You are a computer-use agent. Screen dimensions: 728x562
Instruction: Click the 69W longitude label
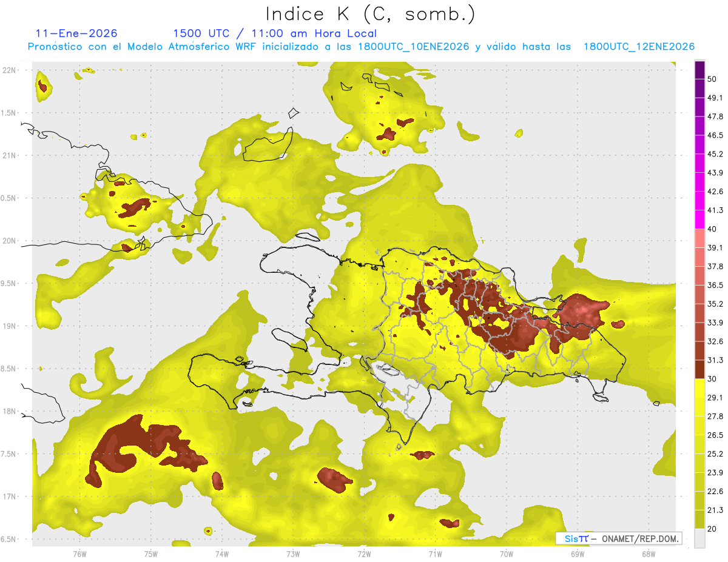click(x=577, y=554)
